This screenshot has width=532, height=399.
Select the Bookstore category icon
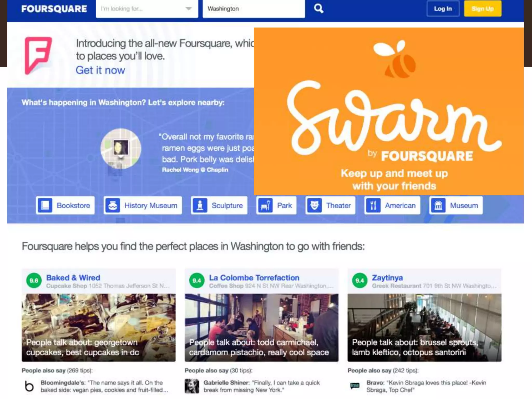point(45,205)
